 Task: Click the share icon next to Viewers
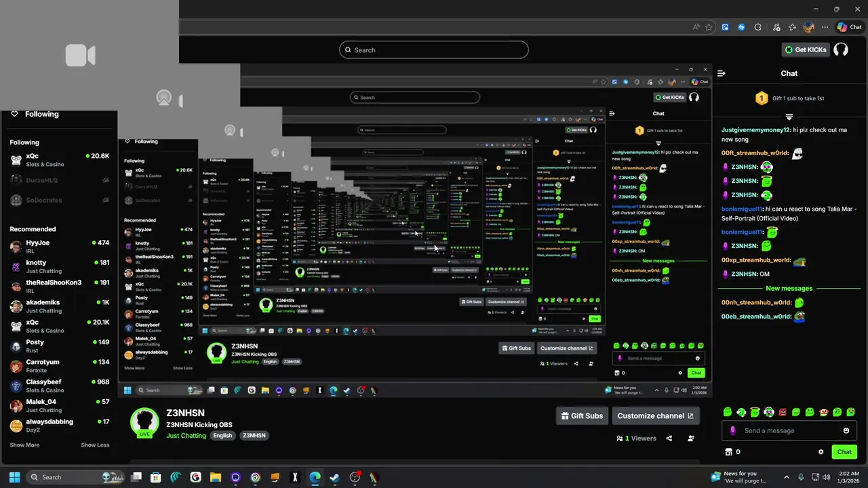point(669,439)
